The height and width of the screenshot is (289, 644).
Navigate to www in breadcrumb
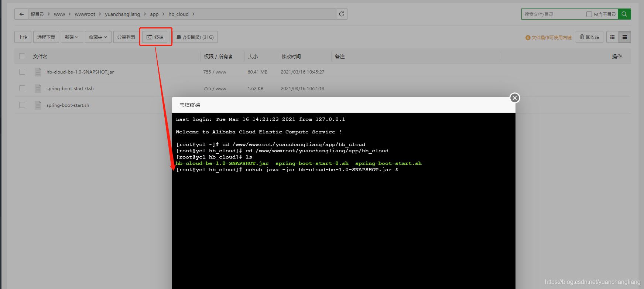point(59,14)
